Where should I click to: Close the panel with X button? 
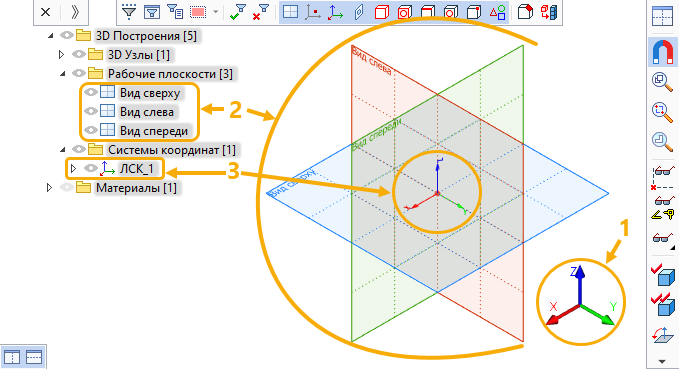coord(45,12)
